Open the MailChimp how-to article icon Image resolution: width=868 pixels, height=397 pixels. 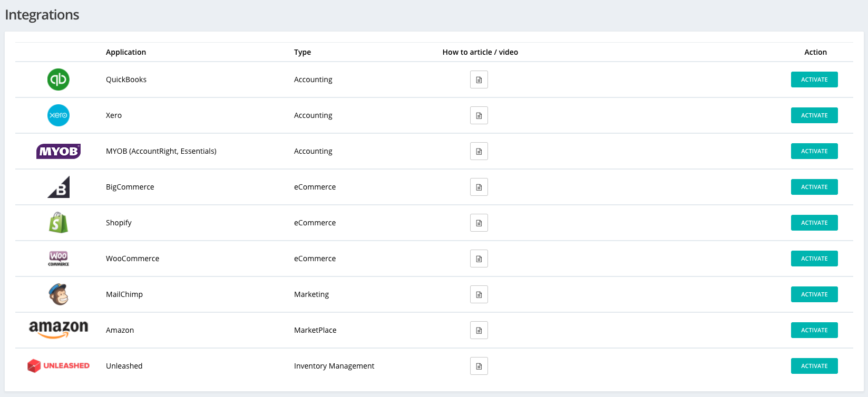(x=479, y=294)
